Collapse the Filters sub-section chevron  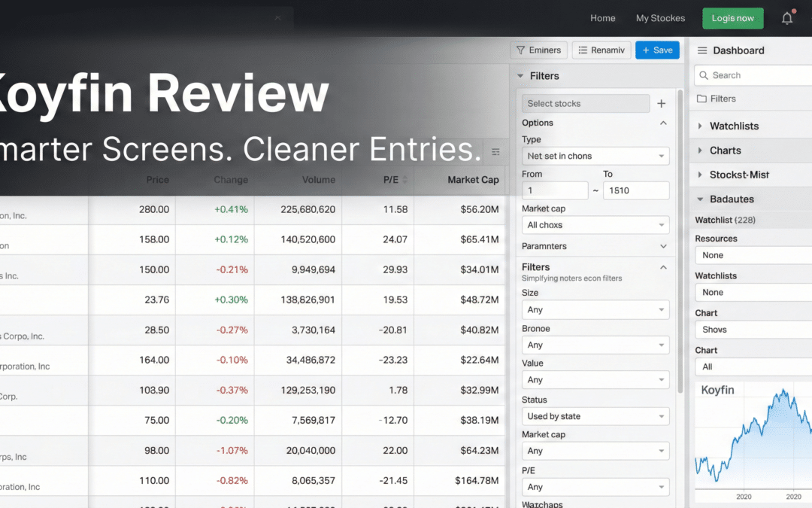coord(663,267)
